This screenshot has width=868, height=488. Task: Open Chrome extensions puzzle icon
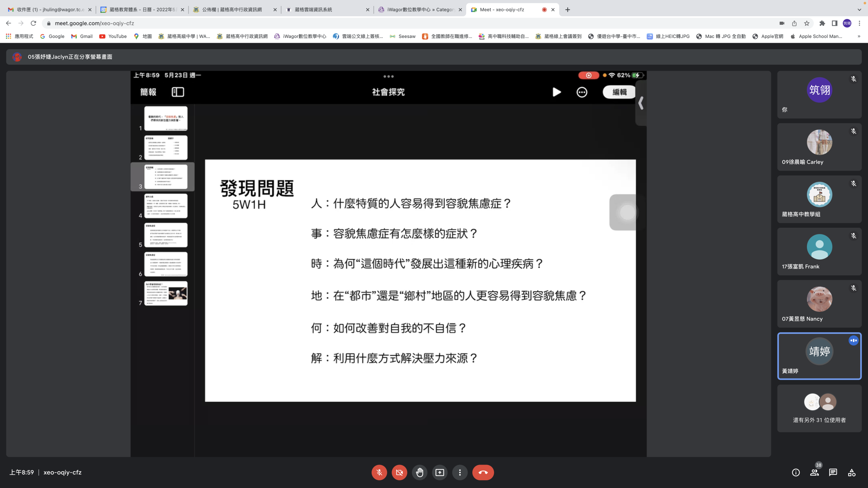(822, 23)
